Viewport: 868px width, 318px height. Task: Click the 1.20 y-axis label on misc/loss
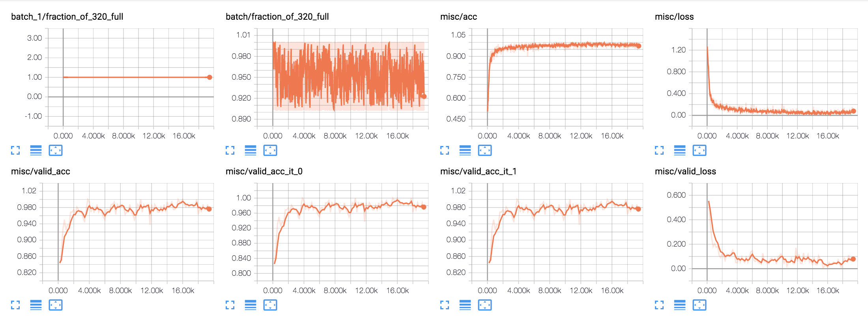pos(678,50)
